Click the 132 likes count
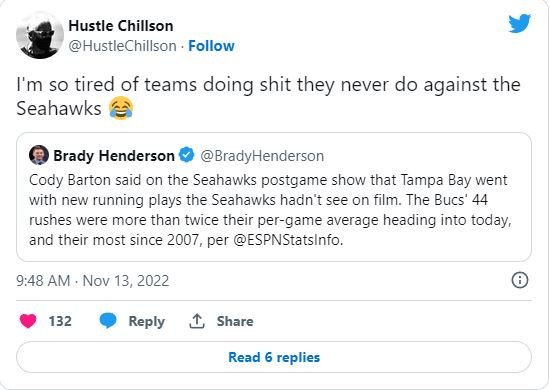 60,321
